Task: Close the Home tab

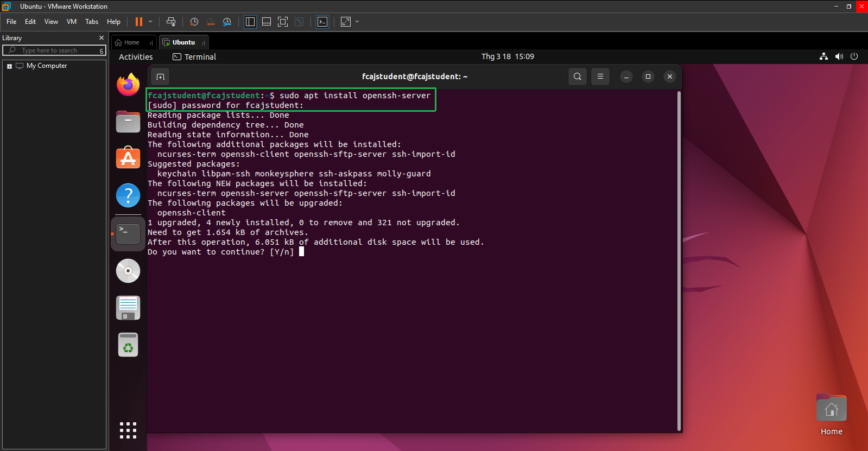Action: [151, 43]
